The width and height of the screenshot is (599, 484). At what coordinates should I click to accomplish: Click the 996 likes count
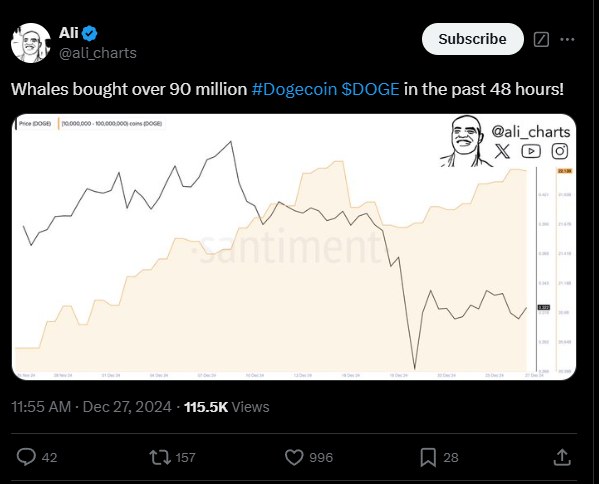[321, 458]
